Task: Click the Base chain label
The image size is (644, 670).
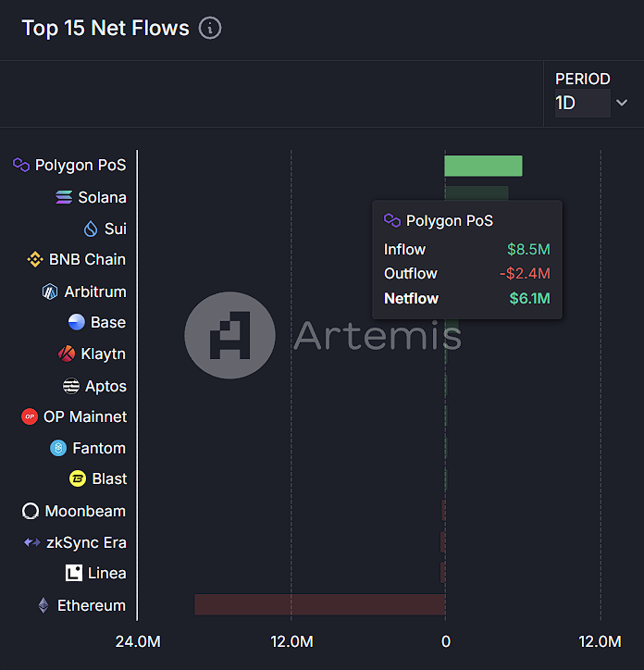Action: point(108,322)
